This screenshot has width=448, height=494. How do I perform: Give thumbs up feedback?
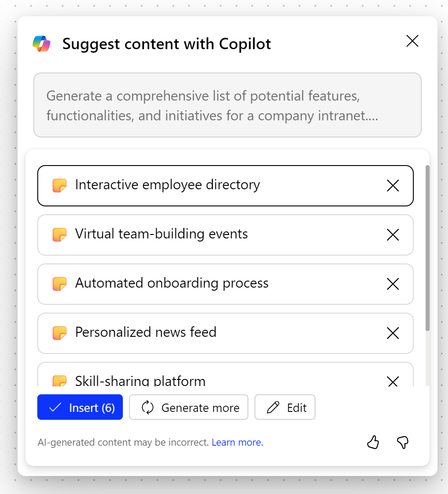[x=373, y=442]
